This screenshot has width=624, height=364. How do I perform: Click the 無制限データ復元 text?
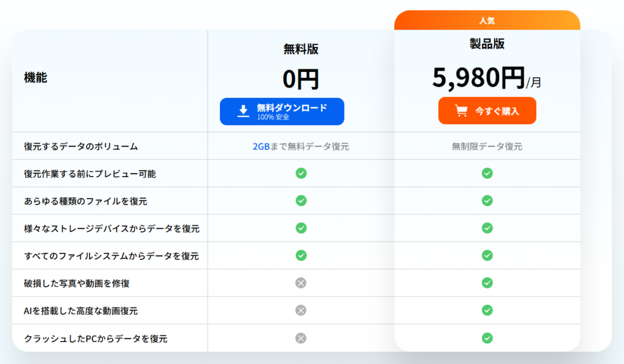pyautogui.click(x=487, y=146)
